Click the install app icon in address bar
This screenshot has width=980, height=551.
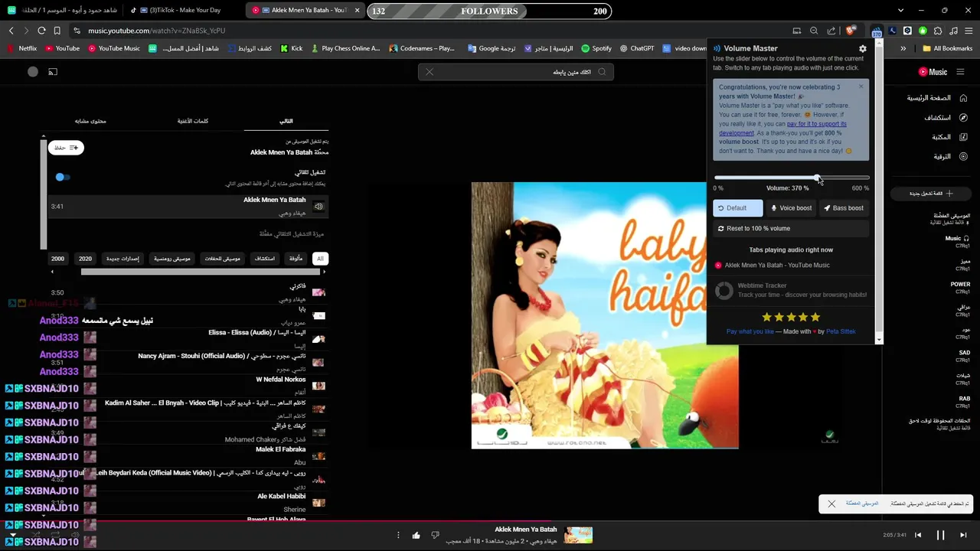coord(797,31)
